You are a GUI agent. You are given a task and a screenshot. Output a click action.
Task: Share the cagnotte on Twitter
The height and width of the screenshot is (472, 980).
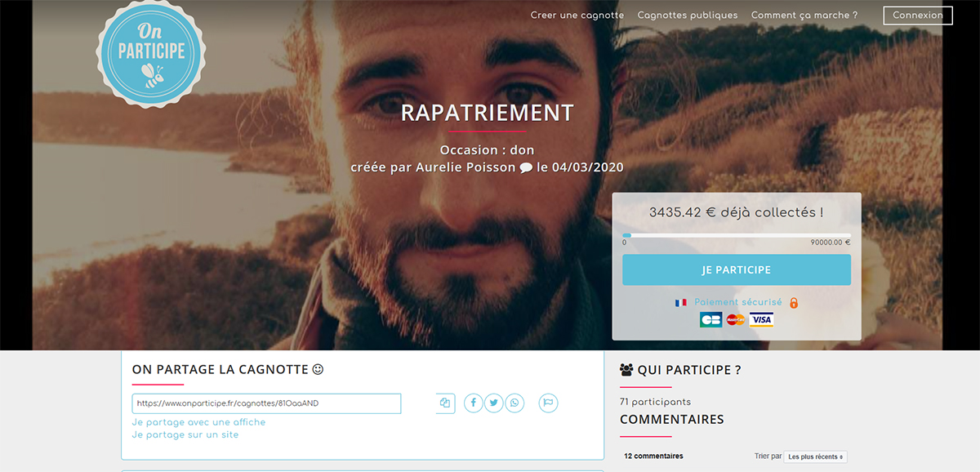(494, 403)
